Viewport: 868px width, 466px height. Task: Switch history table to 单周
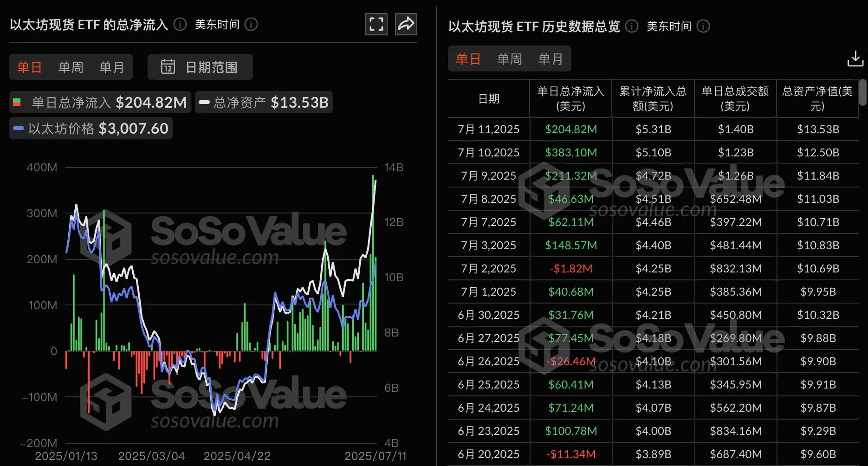[x=510, y=59]
